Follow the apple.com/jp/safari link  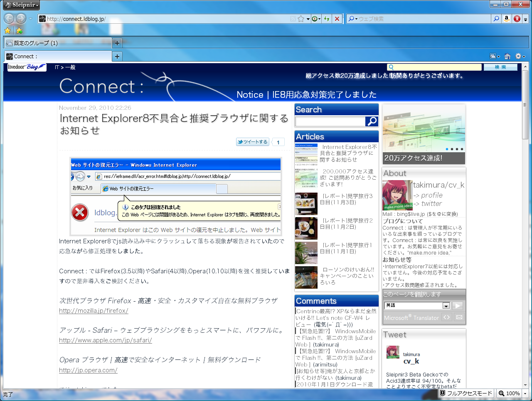tap(106, 340)
